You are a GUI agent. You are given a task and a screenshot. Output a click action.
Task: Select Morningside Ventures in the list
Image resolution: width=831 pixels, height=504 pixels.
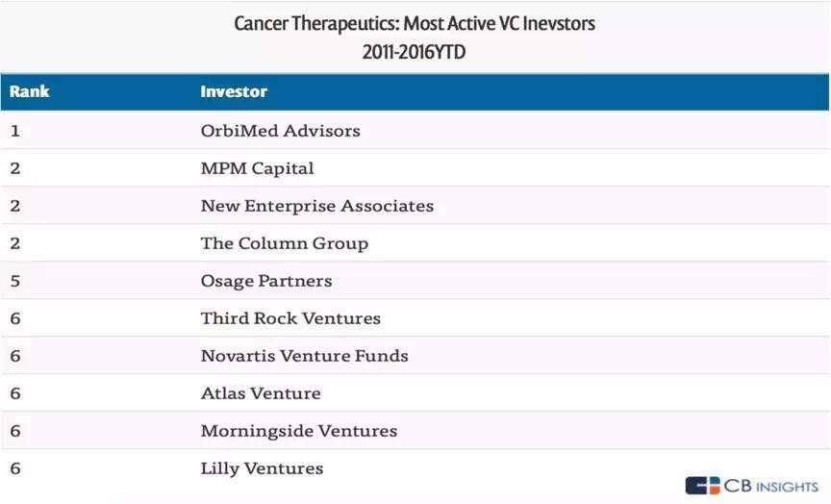299,431
